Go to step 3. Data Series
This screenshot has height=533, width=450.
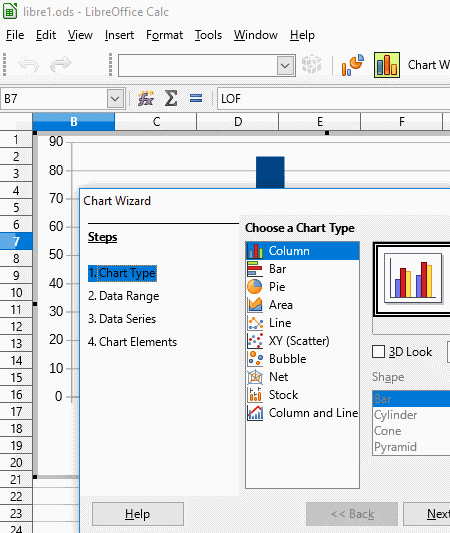point(122,319)
